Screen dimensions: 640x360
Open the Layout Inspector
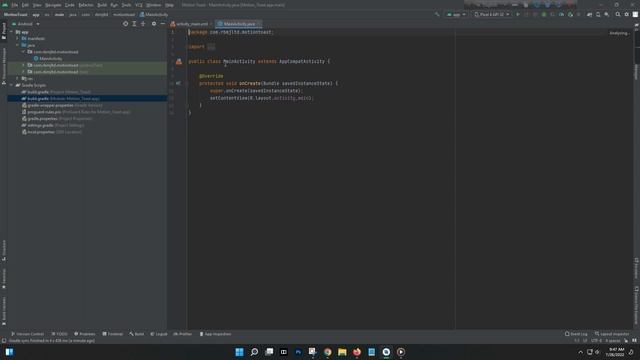coord(612,334)
